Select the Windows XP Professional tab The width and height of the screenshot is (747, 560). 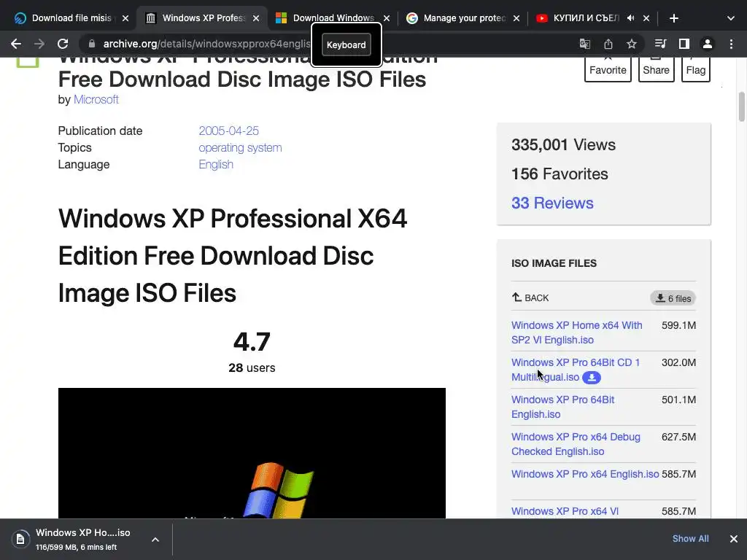(x=202, y=18)
